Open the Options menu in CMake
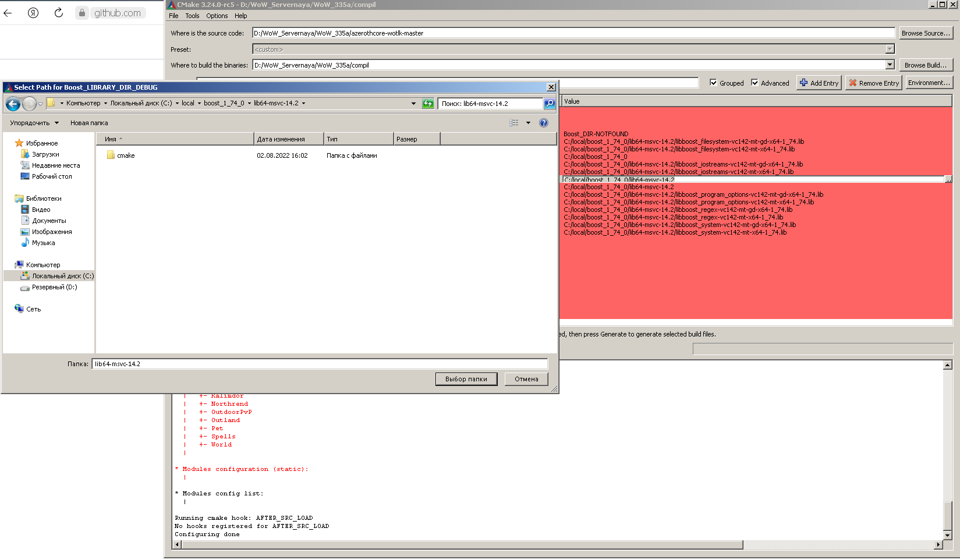The width and height of the screenshot is (960, 560). tap(217, 16)
